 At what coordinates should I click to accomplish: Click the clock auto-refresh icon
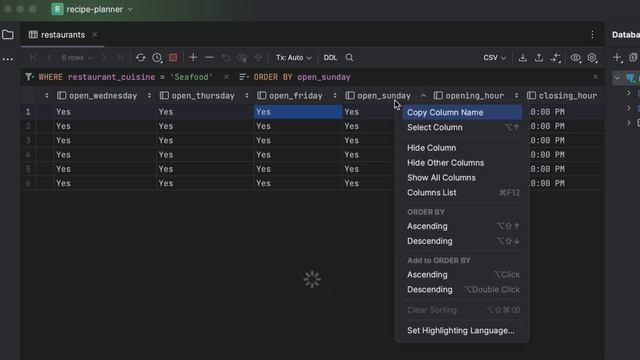point(157,58)
